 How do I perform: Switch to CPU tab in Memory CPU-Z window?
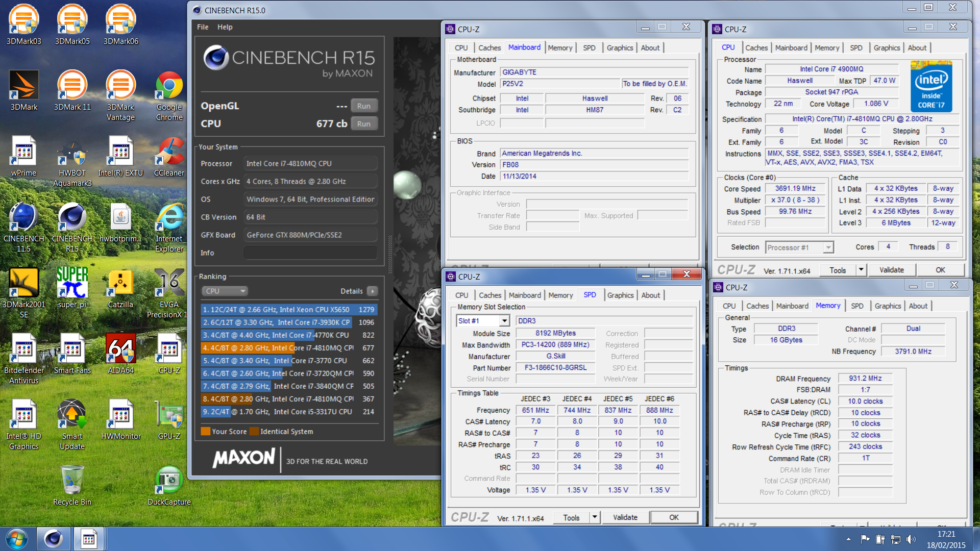[729, 306]
